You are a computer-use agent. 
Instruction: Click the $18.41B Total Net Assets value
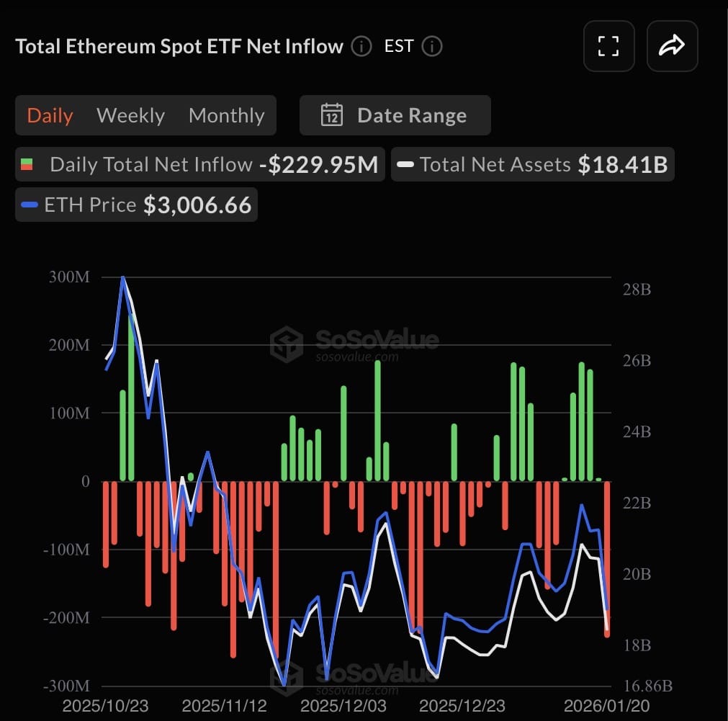coord(622,164)
